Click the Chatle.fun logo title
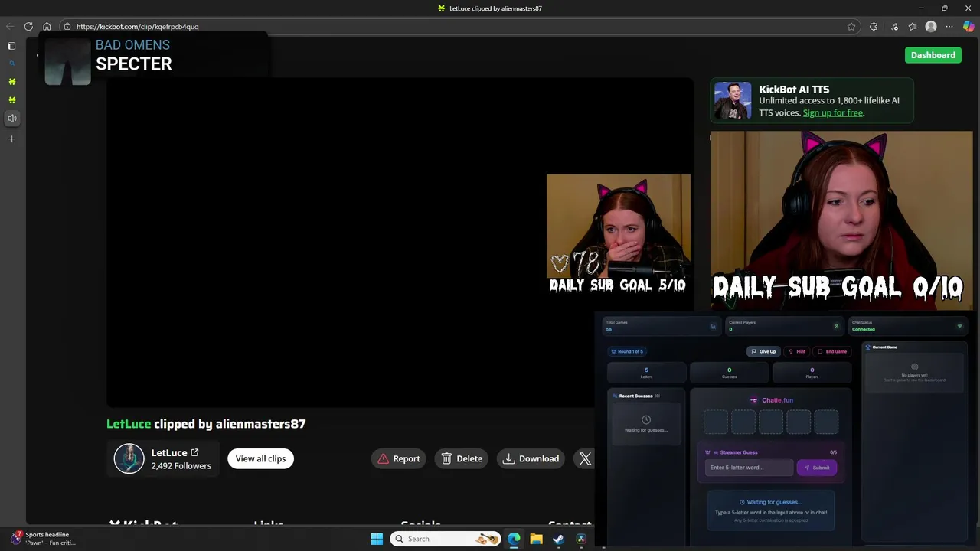Image resolution: width=980 pixels, height=551 pixels. pyautogui.click(x=771, y=400)
